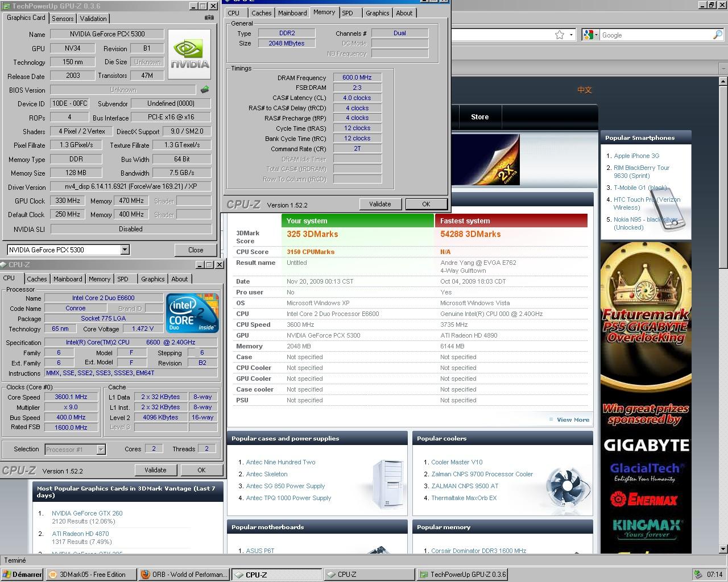Switch to CPU tab in upper CPU-Z memory window
This screenshot has width=728, height=582.
pos(234,13)
